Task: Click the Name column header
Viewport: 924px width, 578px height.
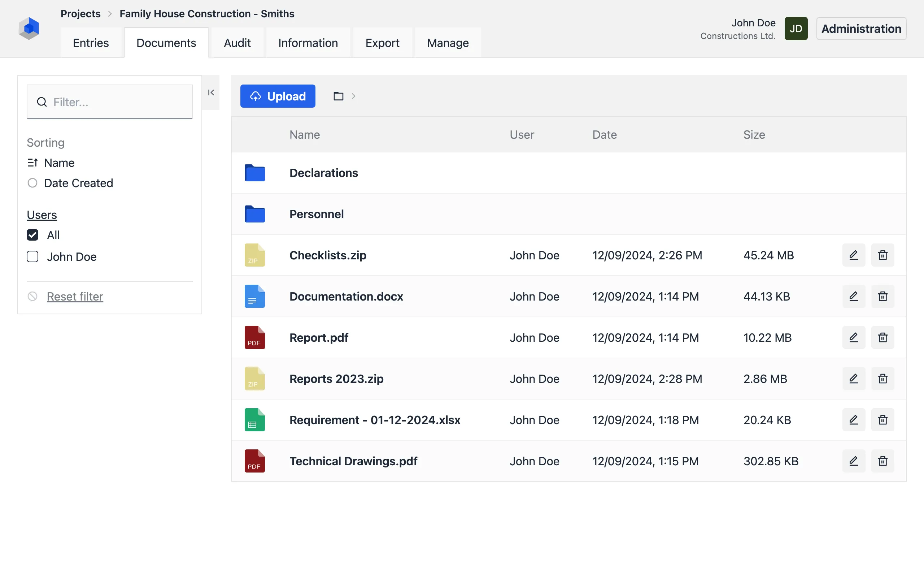Action: point(304,134)
